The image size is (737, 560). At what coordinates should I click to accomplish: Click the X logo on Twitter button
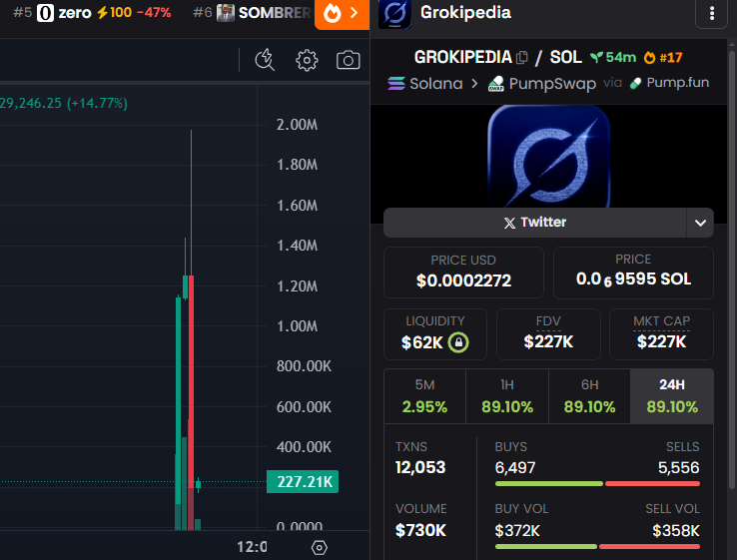[x=509, y=223]
